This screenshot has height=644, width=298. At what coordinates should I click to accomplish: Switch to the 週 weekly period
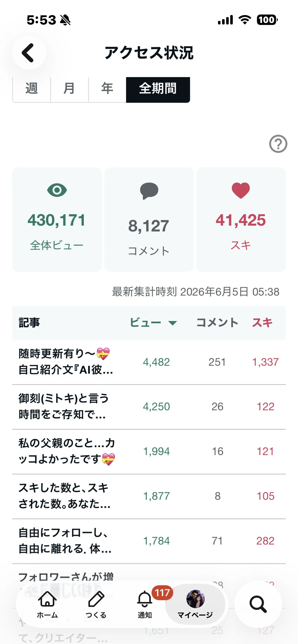[32, 89]
